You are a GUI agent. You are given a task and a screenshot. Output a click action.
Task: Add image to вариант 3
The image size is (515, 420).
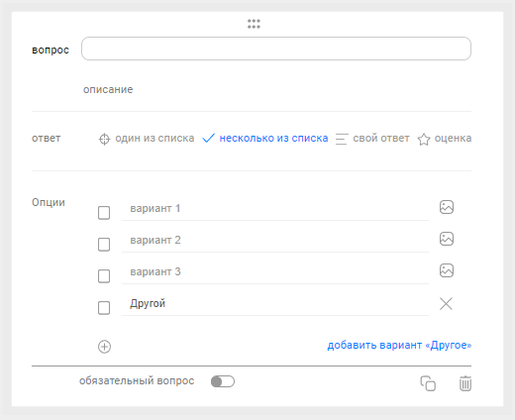pos(447,270)
